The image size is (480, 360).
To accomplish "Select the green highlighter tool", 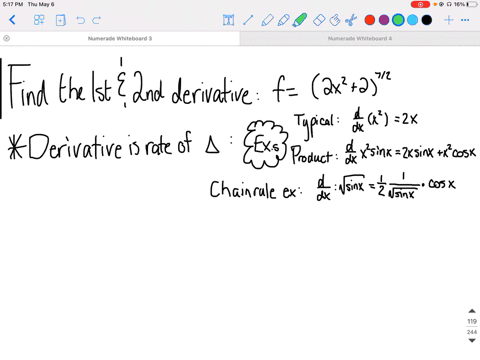I will click(299, 20).
